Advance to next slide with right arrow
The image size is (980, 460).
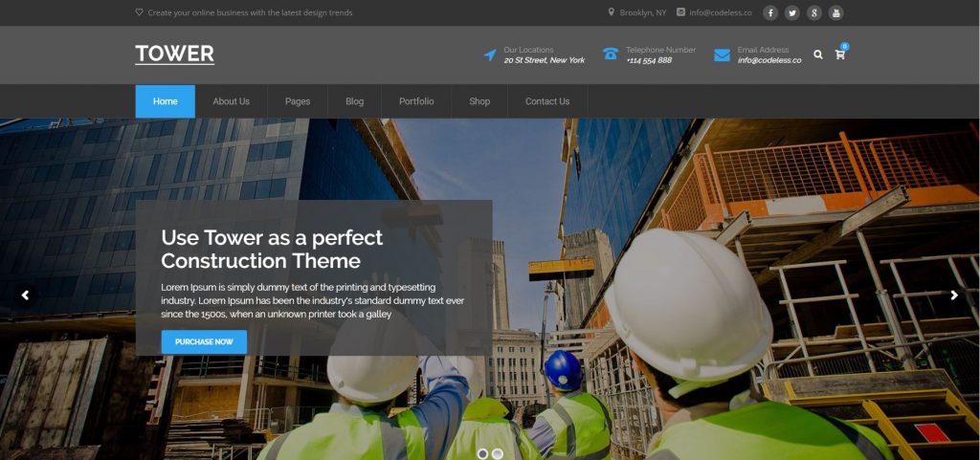954,296
